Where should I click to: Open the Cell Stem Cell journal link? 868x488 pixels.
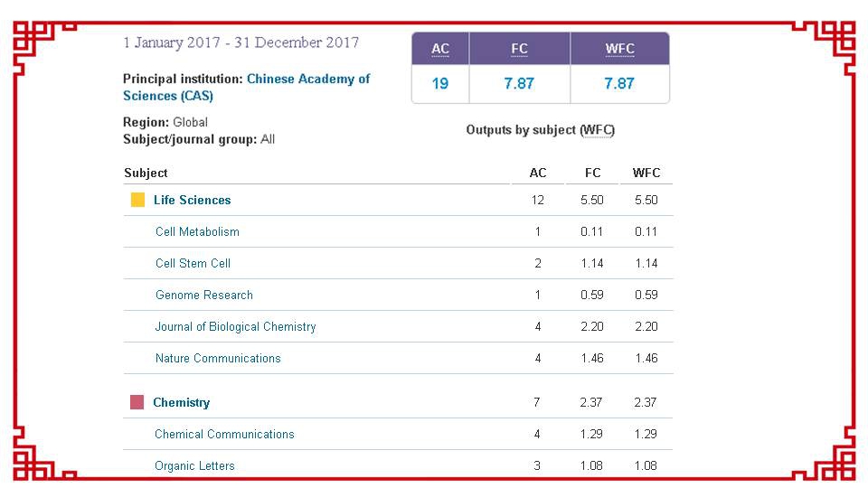click(x=193, y=263)
